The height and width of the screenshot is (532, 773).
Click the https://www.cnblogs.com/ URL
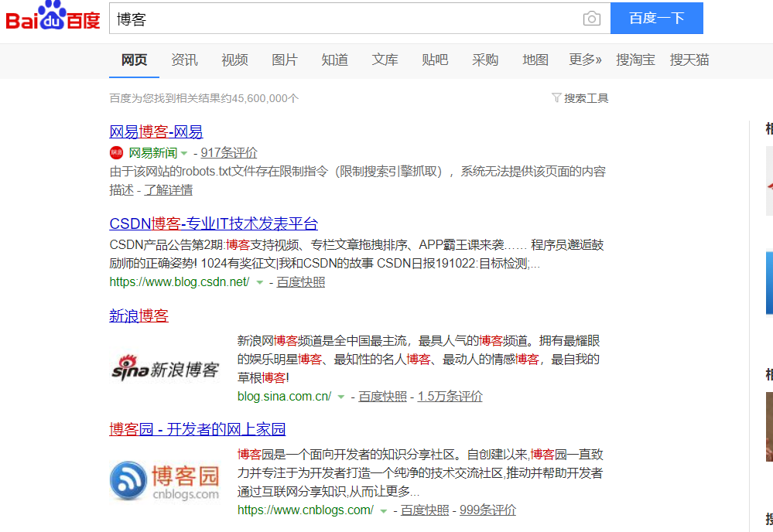click(x=306, y=510)
